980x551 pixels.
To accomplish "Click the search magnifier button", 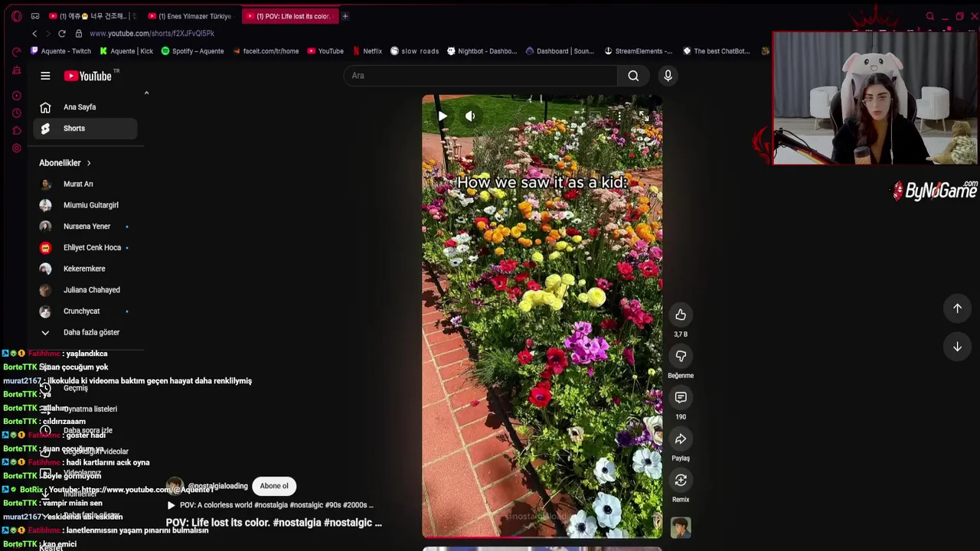I will (x=633, y=76).
